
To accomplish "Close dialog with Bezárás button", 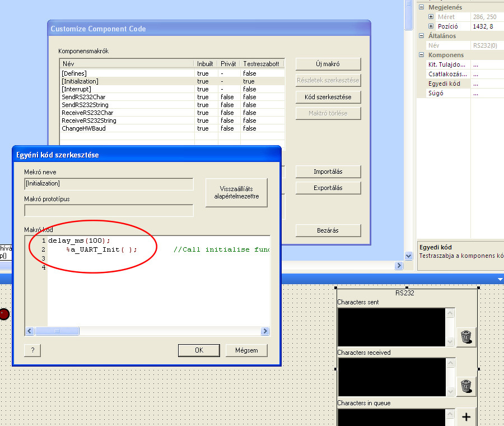I will [328, 230].
